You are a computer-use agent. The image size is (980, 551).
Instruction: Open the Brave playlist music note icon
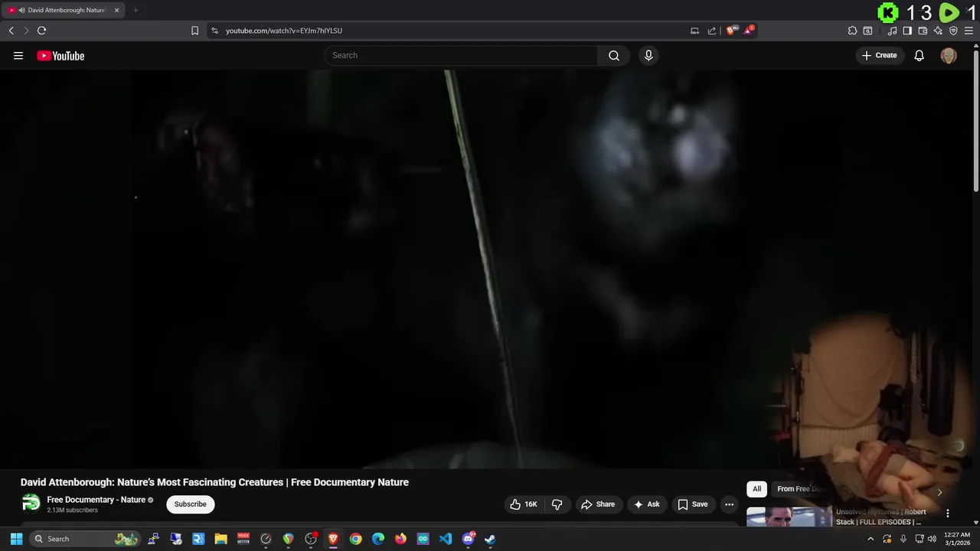click(892, 31)
